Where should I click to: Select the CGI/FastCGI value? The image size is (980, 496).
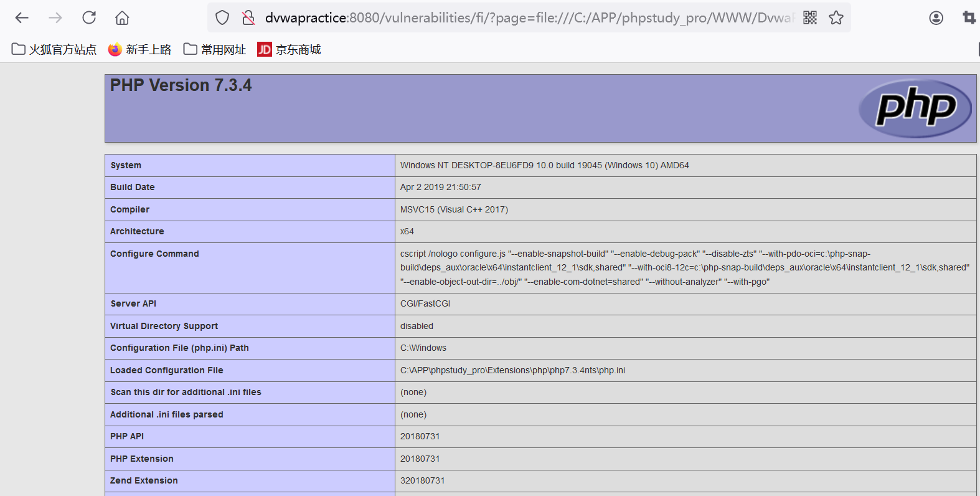point(425,303)
